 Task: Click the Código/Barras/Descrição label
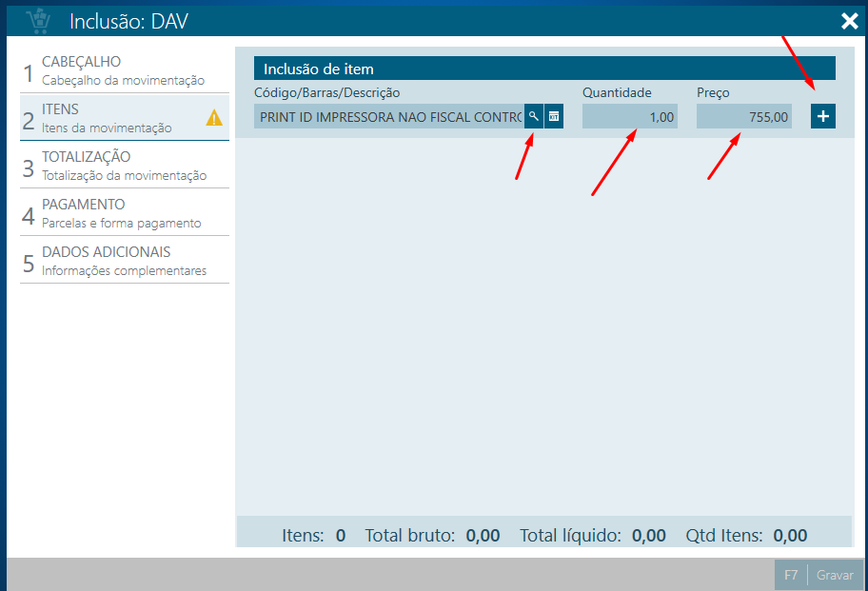[x=326, y=92]
